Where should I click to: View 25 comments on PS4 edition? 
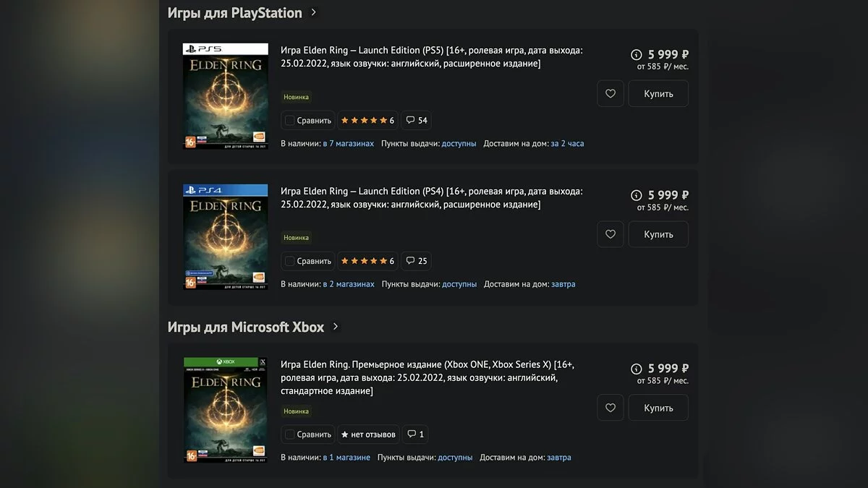click(x=417, y=261)
